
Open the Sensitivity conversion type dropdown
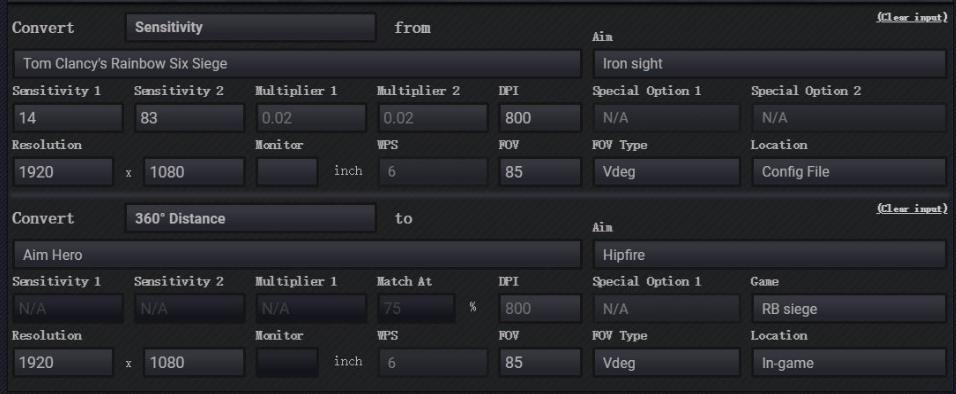(251, 27)
